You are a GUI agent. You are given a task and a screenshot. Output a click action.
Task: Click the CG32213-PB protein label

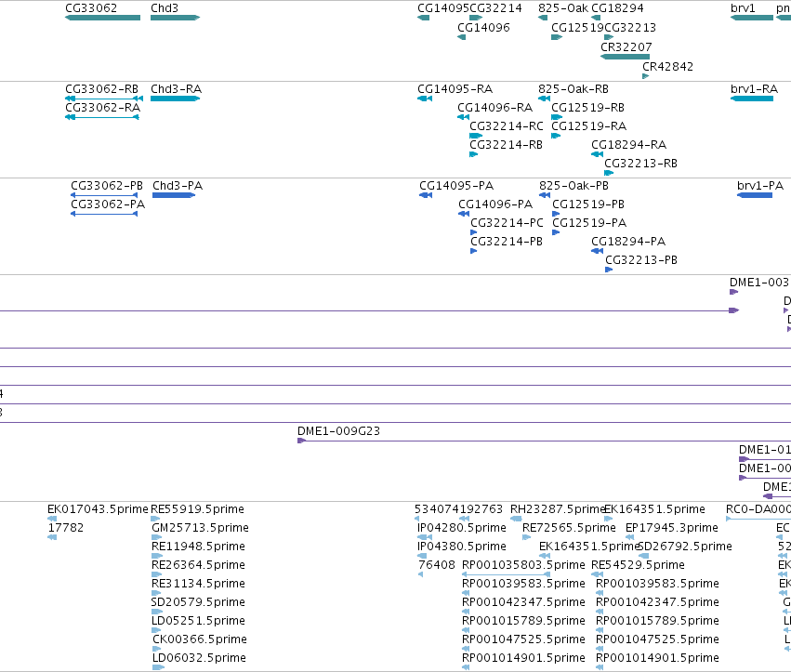point(641,260)
